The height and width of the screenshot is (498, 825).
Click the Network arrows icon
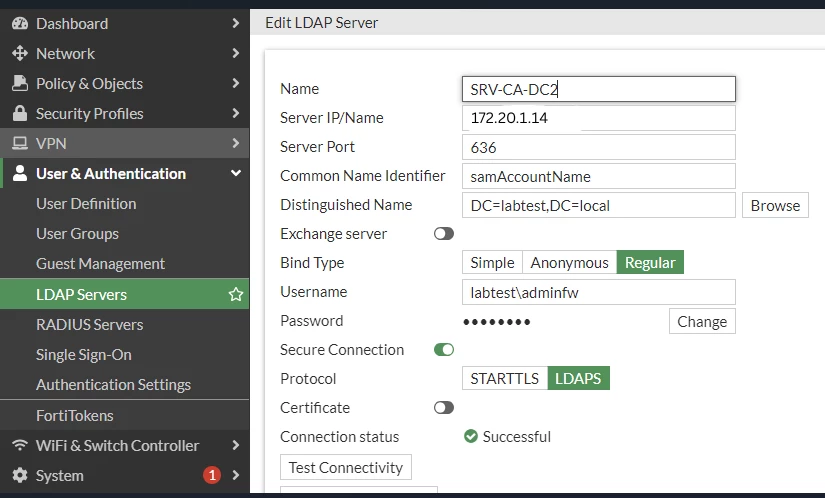point(20,53)
